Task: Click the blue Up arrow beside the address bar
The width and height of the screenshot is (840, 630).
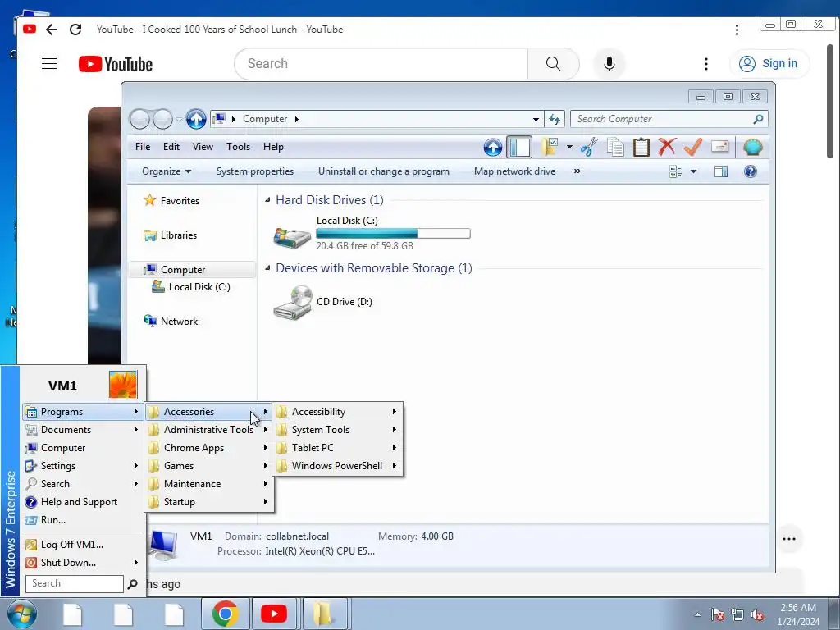Action: [x=196, y=119]
